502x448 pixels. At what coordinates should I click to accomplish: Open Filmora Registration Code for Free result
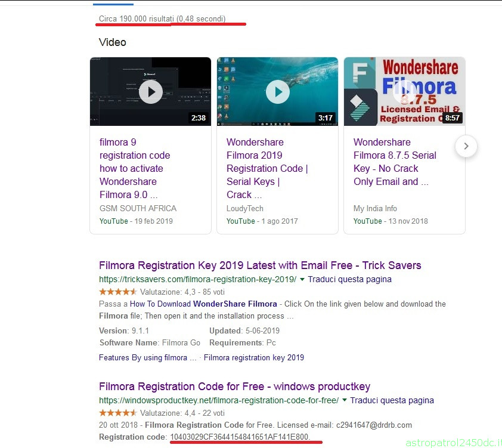click(235, 387)
